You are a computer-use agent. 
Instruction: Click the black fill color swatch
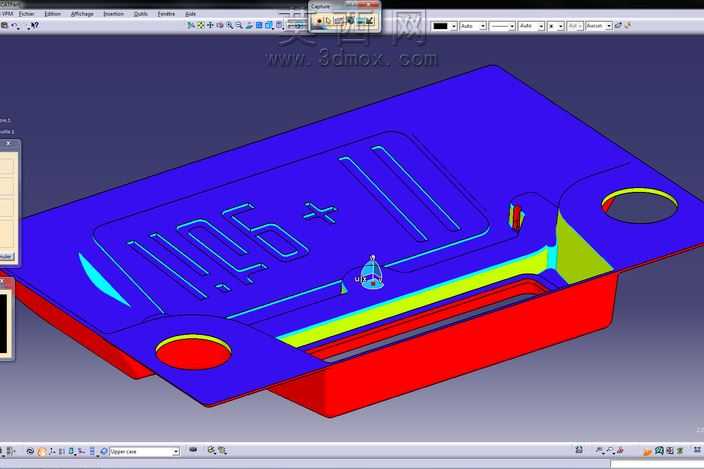(440, 26)
